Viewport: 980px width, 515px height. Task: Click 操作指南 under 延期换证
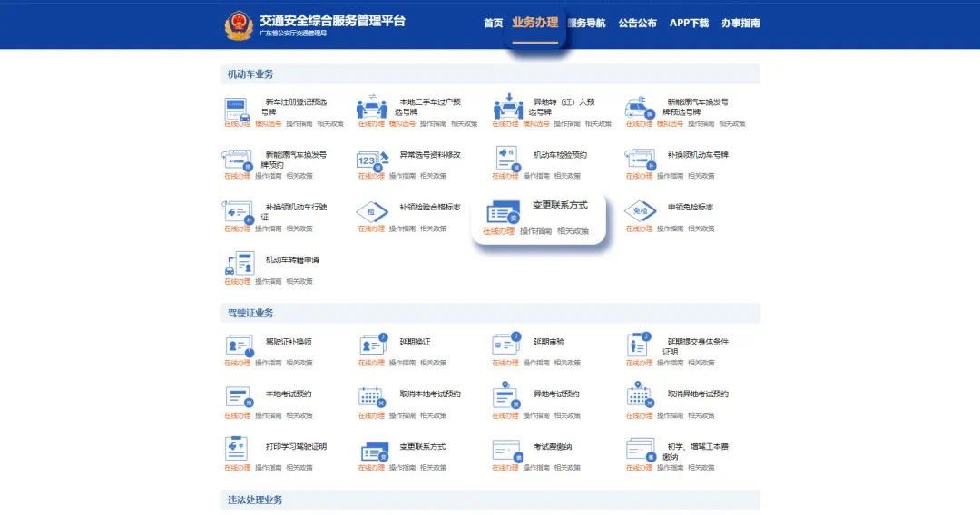pyautogui.click(x=402, y=363)
